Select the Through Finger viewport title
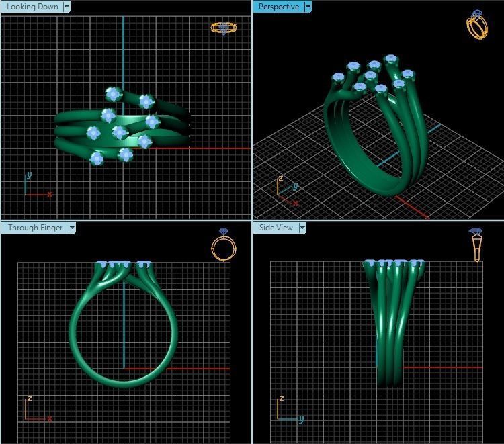 coord(35,228)
